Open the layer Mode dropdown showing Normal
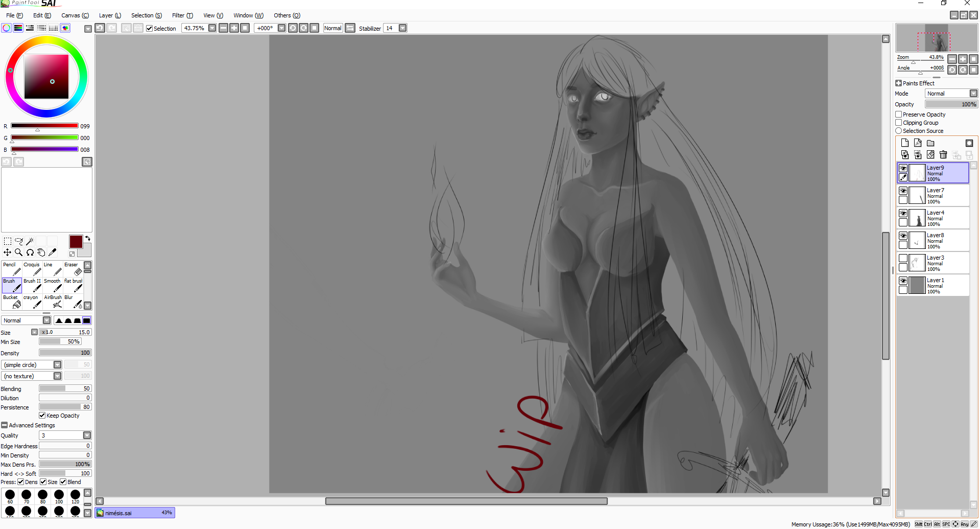Screen dimensions: 980x529 [951, 93]
